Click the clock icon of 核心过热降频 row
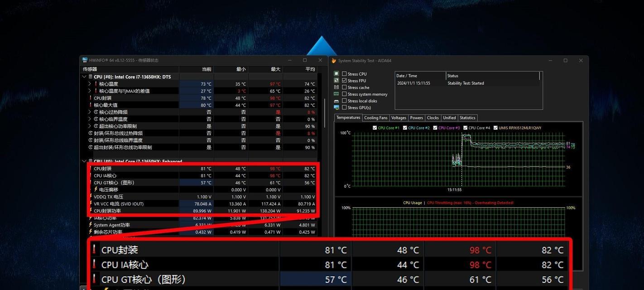Screen dimensions: 644x290 (96, 112)
